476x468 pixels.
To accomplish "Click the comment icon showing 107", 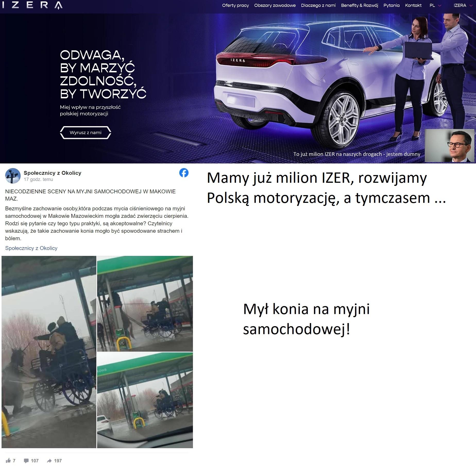I will coord(26,461).
